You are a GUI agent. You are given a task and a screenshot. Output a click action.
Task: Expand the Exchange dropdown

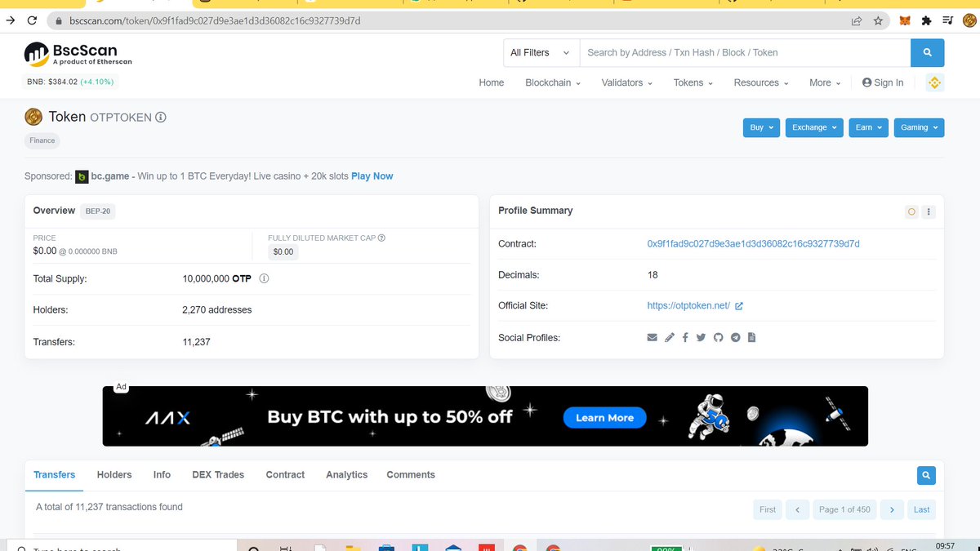813,127
